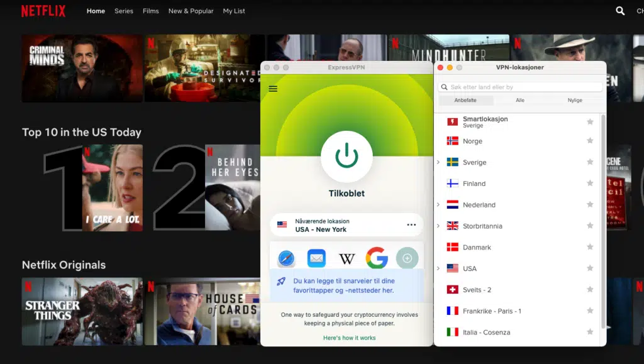
Task: Open the Google shortcut in ExpressVPN
Action: [377, 258]
